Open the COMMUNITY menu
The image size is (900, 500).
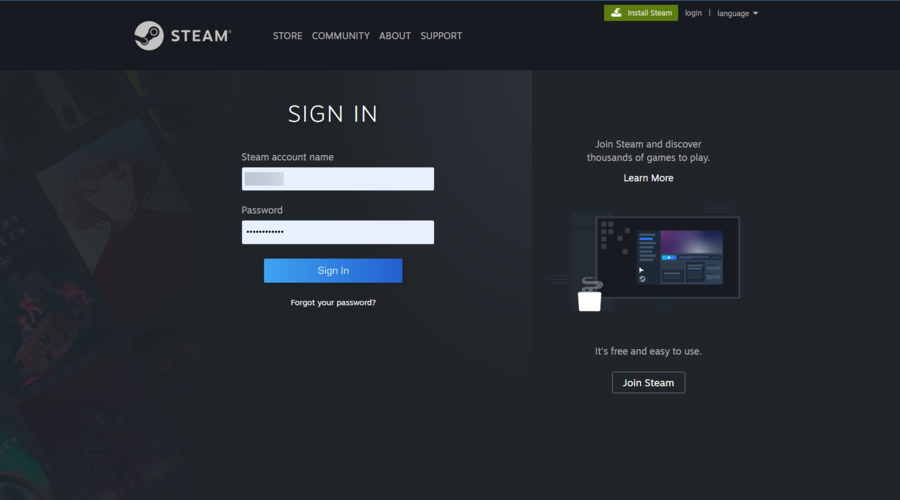(x=340, y=36)
